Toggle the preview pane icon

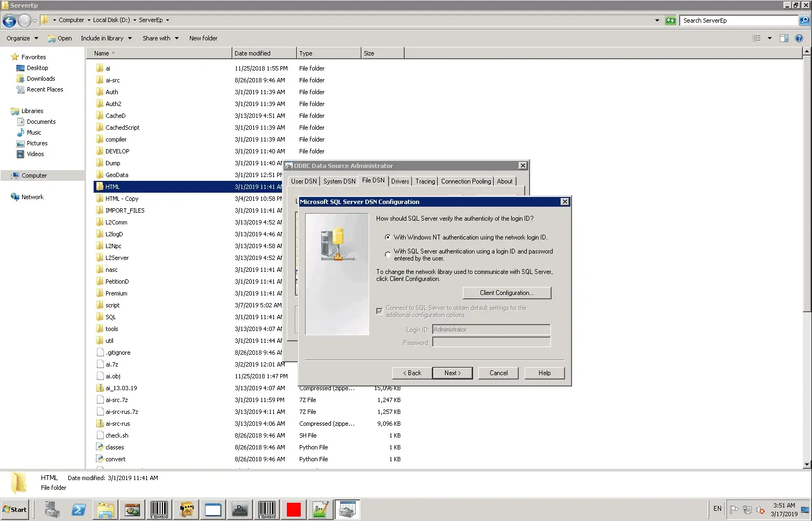point(784,38)
